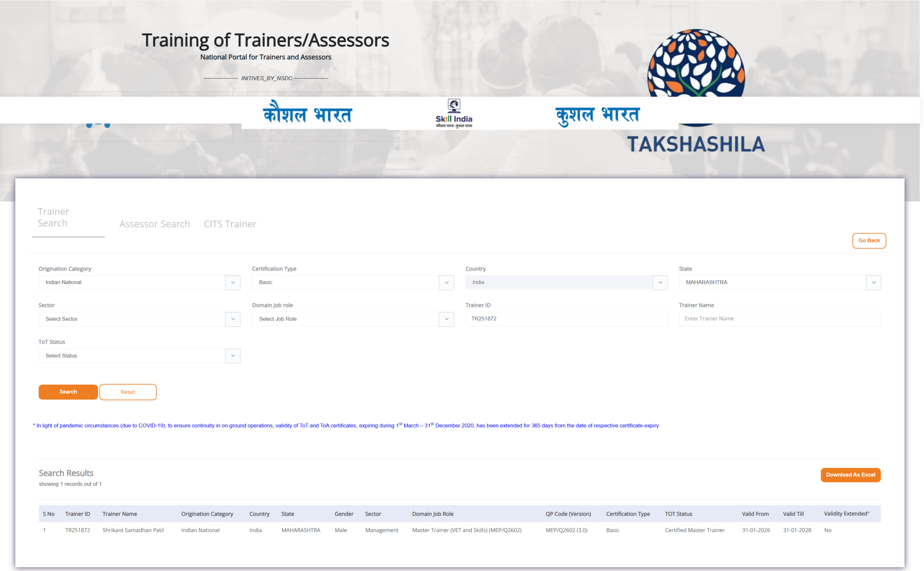Click the Trainer ID input field

tap(566, 319)
